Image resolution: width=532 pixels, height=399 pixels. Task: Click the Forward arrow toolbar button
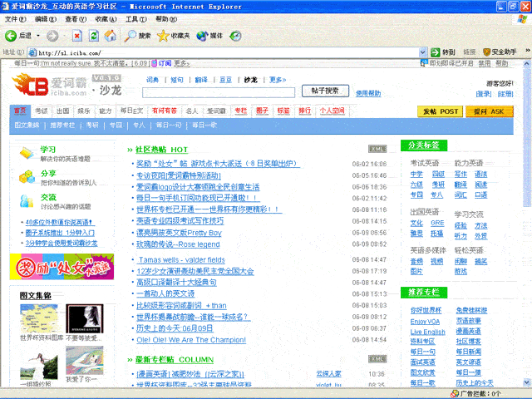pos(52,36)
